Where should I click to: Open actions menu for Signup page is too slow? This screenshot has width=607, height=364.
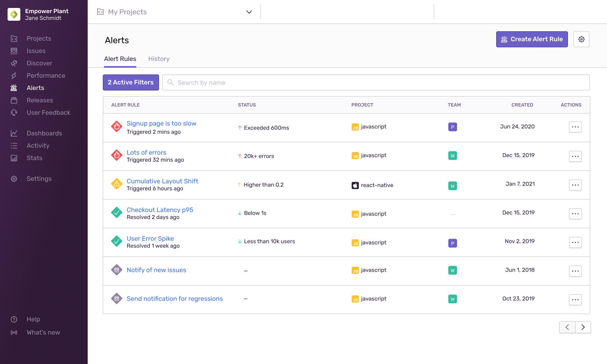tap(575, 127)
